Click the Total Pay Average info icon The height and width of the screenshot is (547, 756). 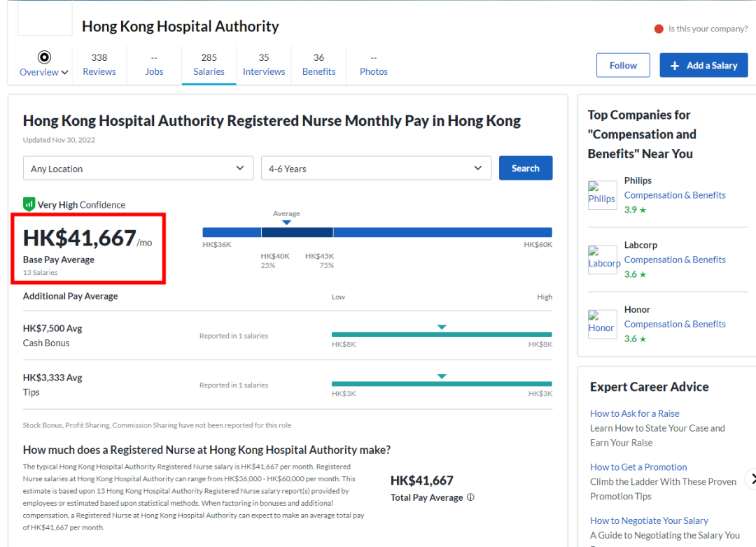470,497
